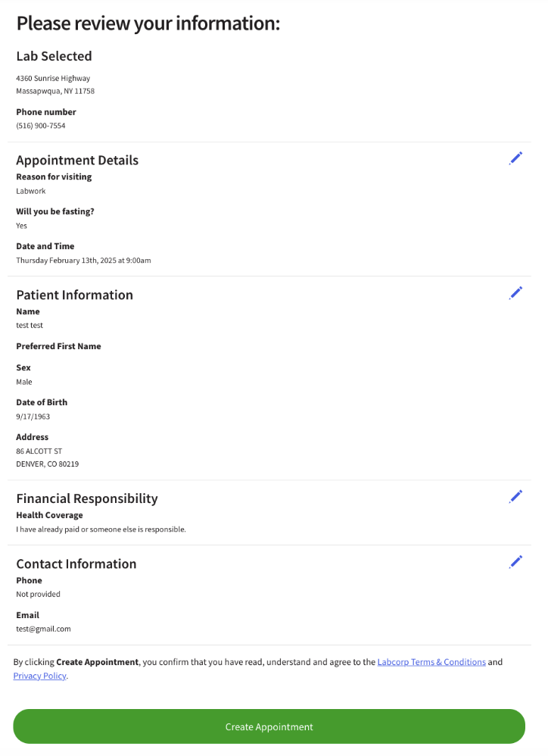Viewport: 548px width, 756px height.
Task: Edit Financial Responsibility via pencil icon
Action: coord(515,497)
